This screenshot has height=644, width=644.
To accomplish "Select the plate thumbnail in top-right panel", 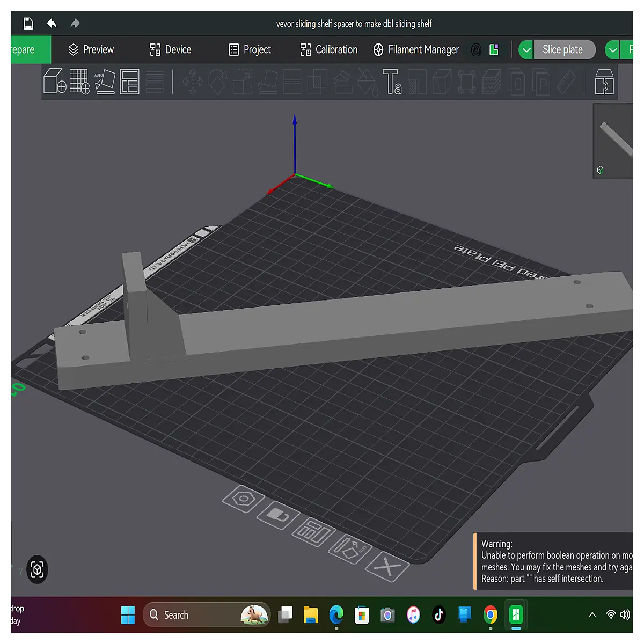I will tap(613, 141).
